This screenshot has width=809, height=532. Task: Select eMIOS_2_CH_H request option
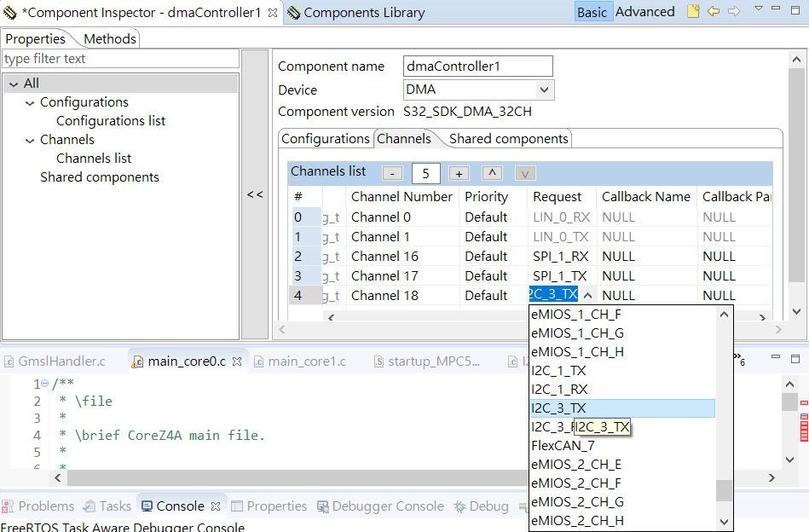click(577, 521)
